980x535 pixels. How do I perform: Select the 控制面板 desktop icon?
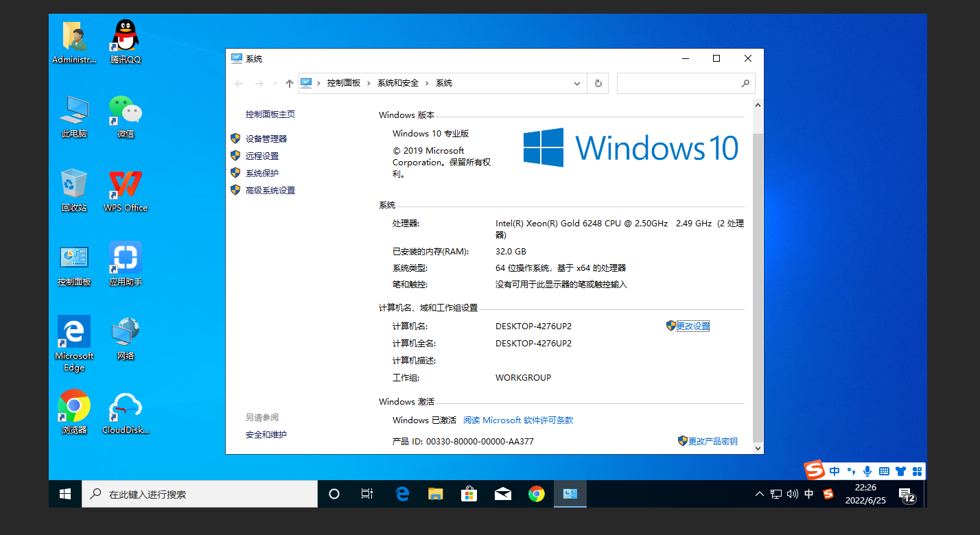click(x=74, y=265)
